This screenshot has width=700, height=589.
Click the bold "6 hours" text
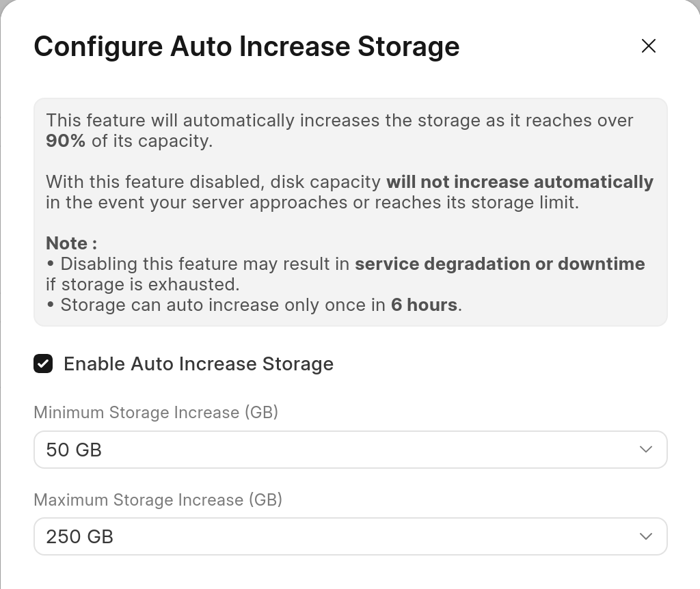[424, 305]
